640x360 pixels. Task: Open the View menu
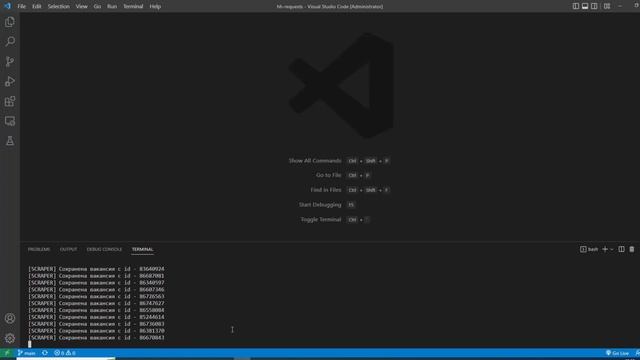click(x=81, y=6)
